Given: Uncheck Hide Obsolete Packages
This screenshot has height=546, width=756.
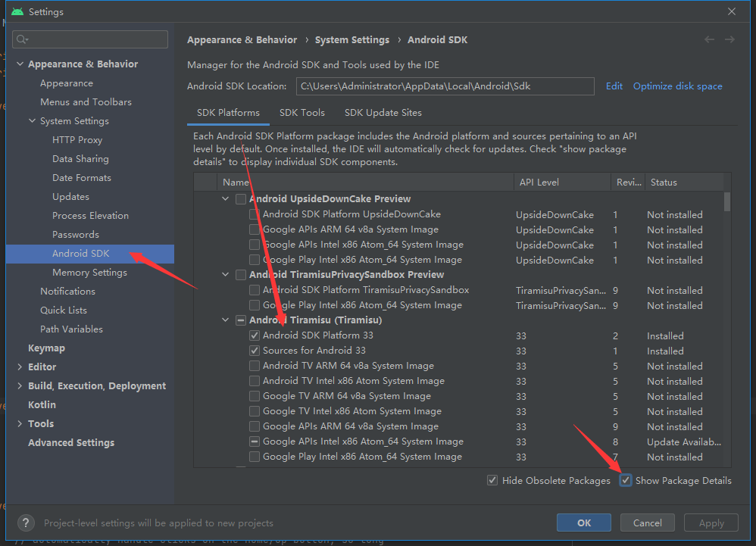Looking at the screenshot, I should coord(492,480).
